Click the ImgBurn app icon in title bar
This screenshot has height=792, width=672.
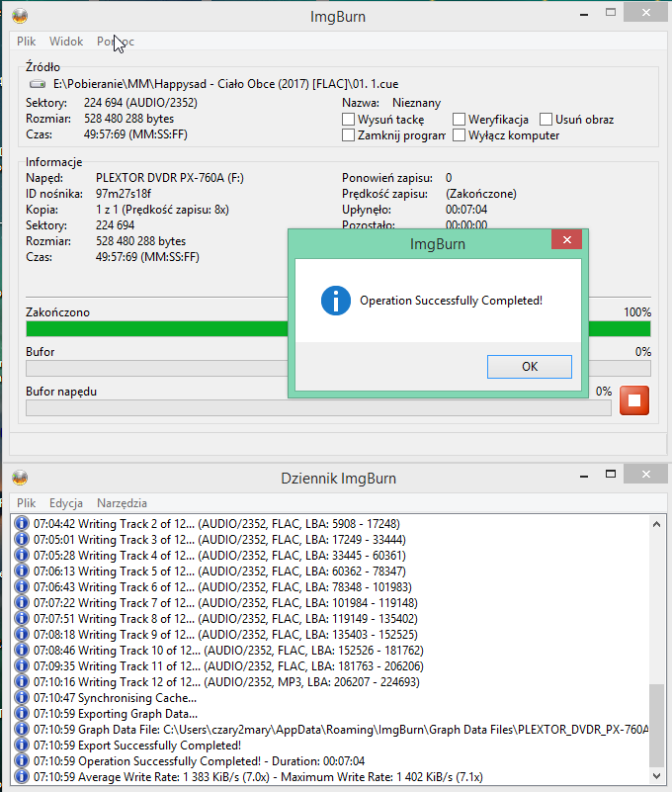tap(20, 16)
